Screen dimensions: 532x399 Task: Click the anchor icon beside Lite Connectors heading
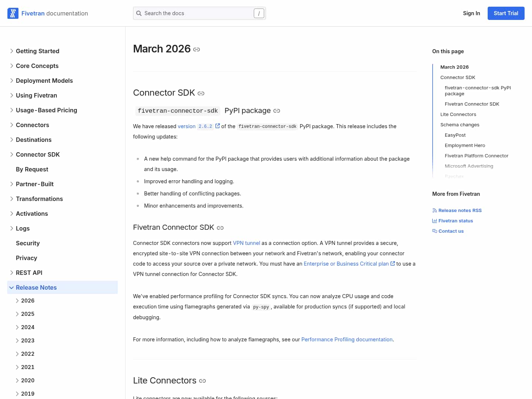(202, 381)
